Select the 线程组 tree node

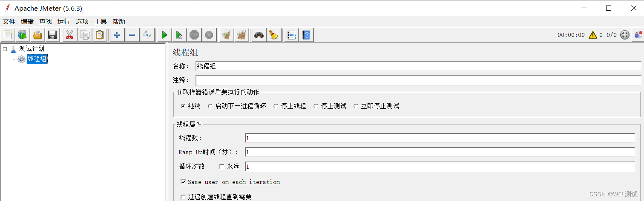pos(37,59)
